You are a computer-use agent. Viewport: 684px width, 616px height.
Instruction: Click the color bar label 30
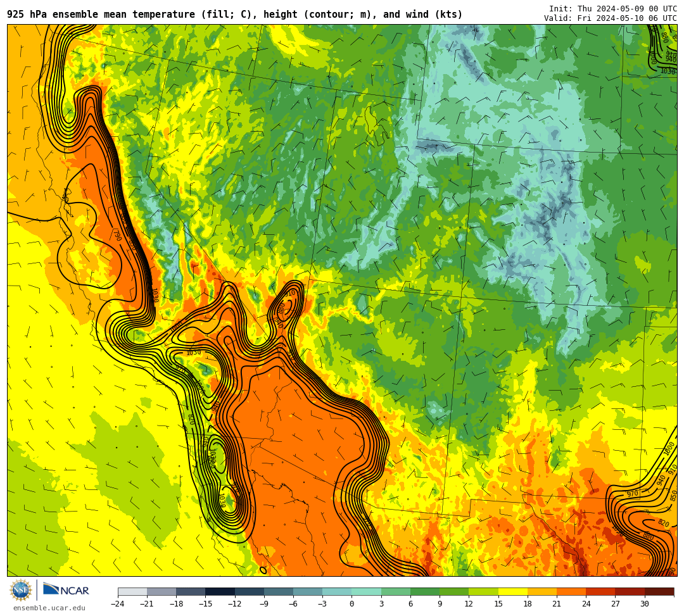pyautogui.click(x=645, y=604)
